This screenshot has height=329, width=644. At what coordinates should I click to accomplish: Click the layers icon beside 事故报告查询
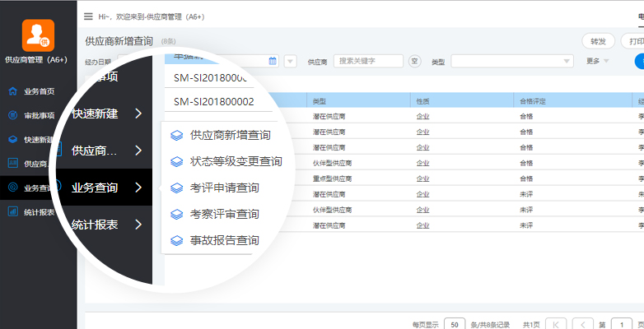(x=175, y=240)
